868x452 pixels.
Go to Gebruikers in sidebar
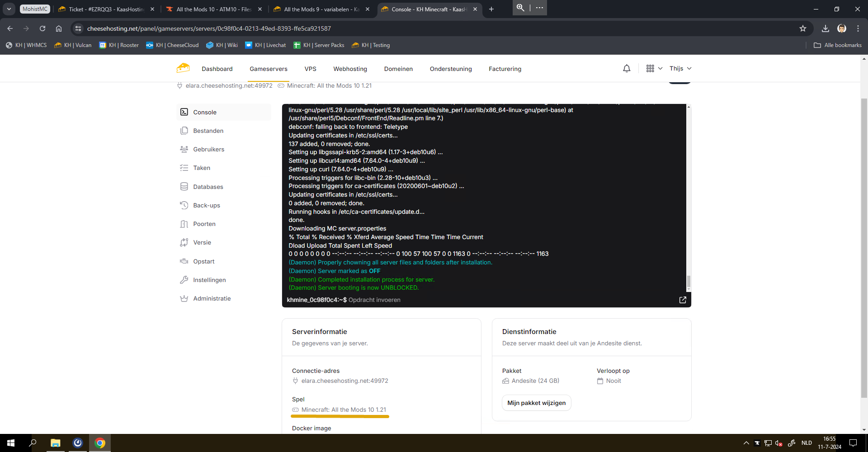pos(208,150)
